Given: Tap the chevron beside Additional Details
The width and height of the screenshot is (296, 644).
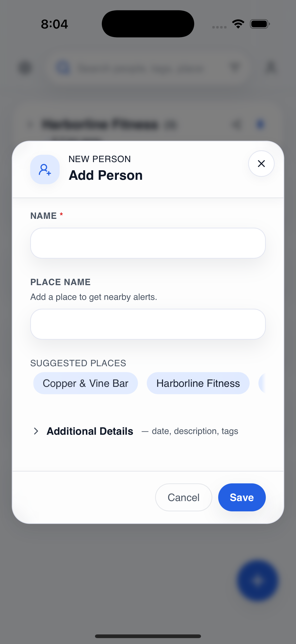Looking at the screenshot, I should (36, 431).
